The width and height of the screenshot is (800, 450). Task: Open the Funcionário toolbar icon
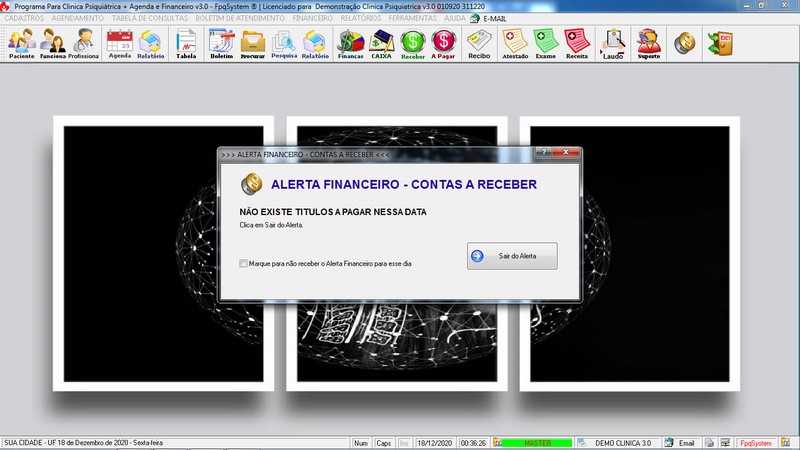tap(53, 44)
